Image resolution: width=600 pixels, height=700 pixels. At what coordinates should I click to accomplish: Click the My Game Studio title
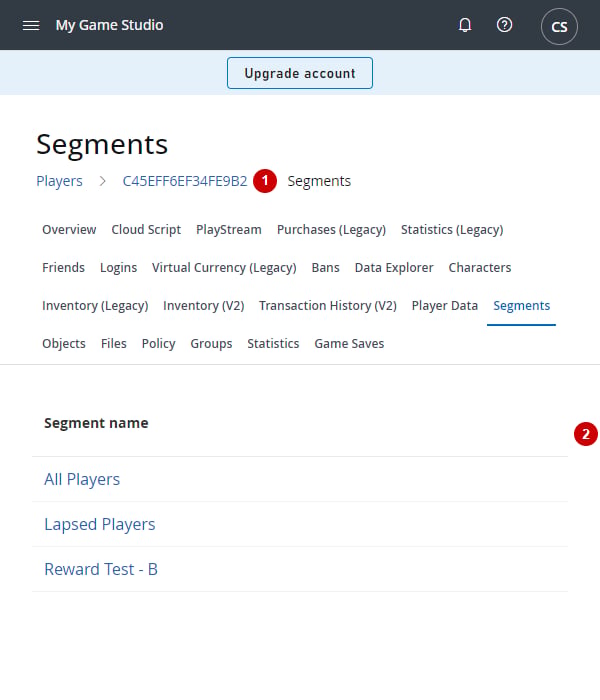pos(109,25)
